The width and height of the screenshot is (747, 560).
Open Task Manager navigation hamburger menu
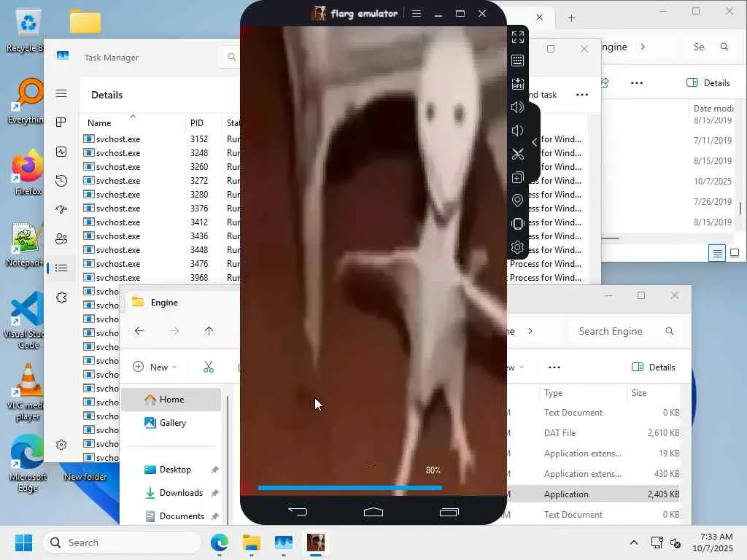click(61, 93)
